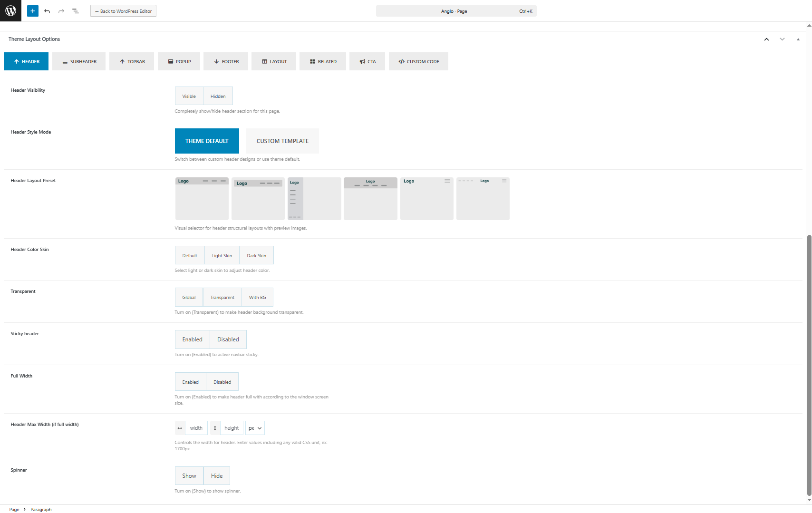The width and height of the screenshot is (812, 513).
Task: Choose Custom Template header style mode
Action: click(x=282, y=141)
